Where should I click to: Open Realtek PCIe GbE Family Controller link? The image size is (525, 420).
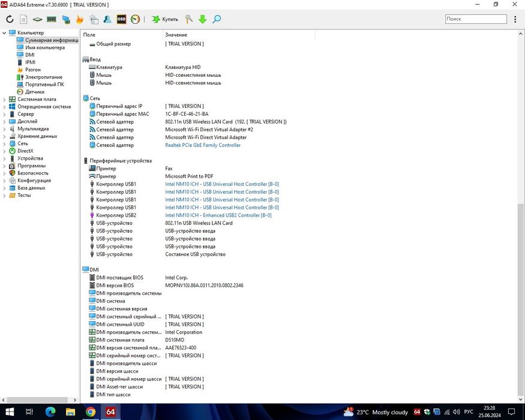(203, 145)
